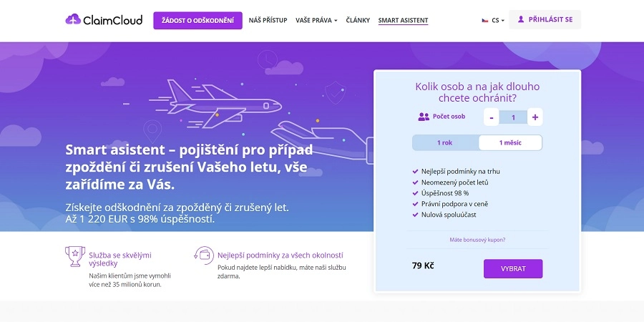
Task: Click the Czech flag icon
Action: [x=485, y=21]
